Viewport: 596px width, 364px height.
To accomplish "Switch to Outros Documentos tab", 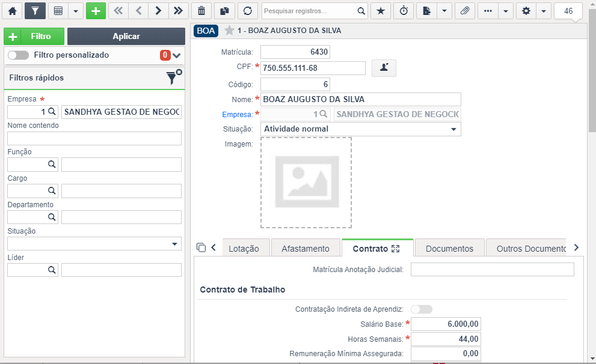I will tap(526, 249).
